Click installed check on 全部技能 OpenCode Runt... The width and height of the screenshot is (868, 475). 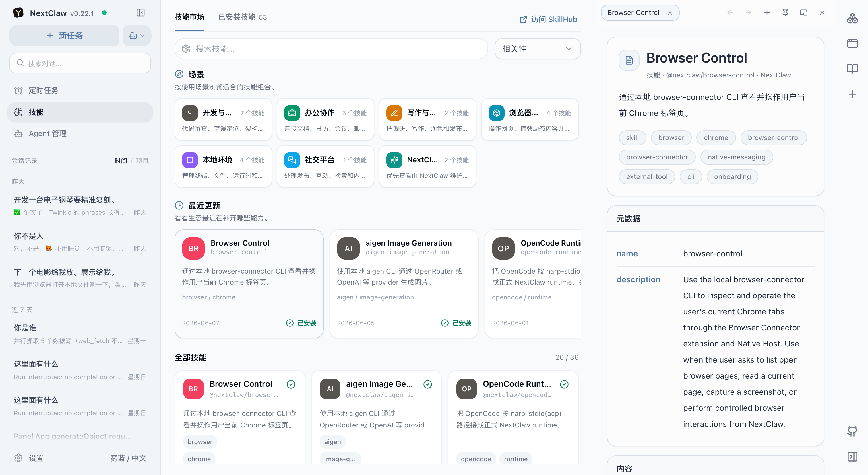[564, 384]
